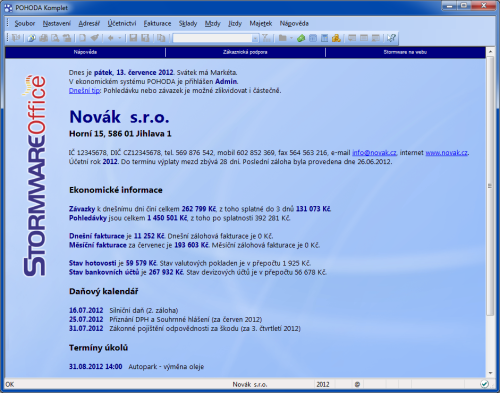This screenshot has width=500, height=393.
Task: Select the Nápověda tab in the blue bar
Action: tap(85, 52)
